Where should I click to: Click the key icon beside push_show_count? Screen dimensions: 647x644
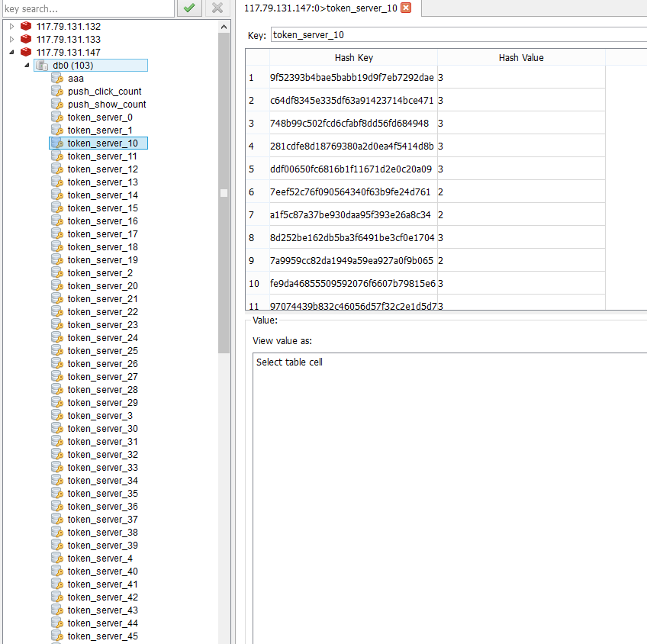pyautogui.click(x=57, y=104)
